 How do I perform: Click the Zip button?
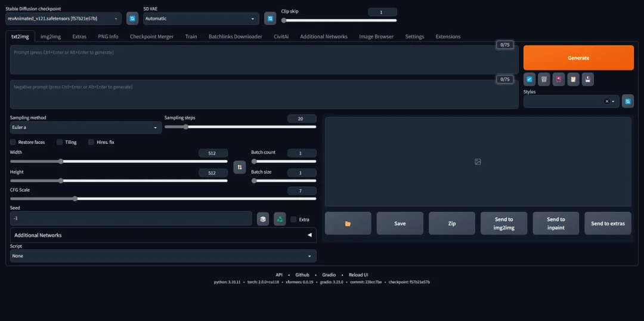[x=452, y=223]
